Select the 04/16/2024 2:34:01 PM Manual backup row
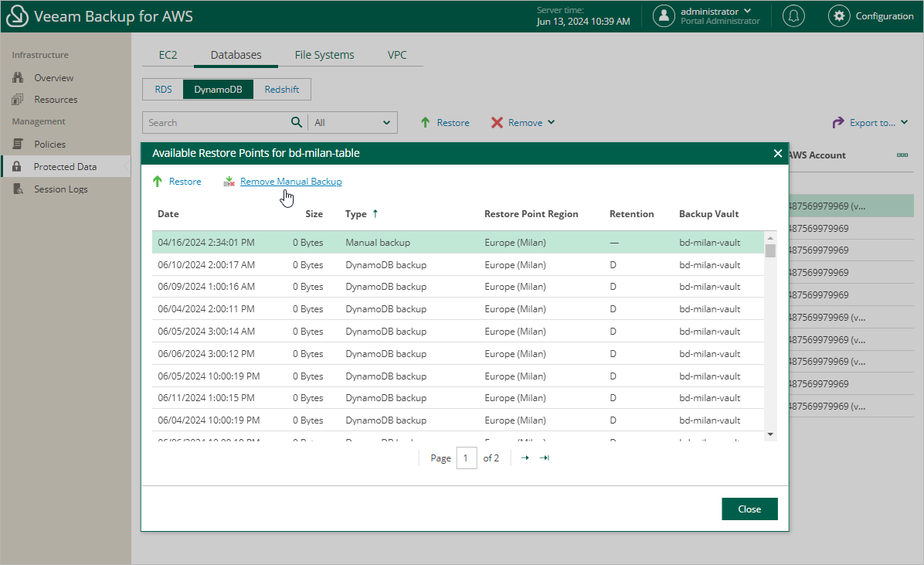The width and height of the screenshot is (924, 565). pos(458,243)
